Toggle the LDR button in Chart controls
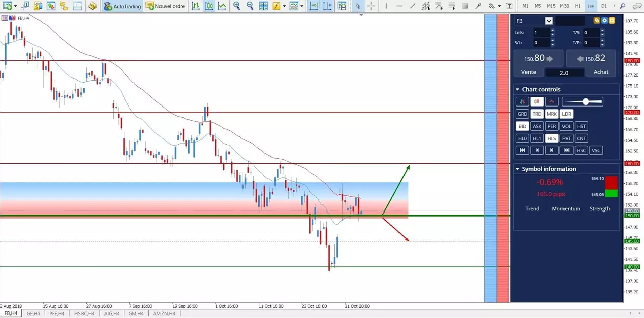This screenshot has height=318, width=644. click(567, 114)
